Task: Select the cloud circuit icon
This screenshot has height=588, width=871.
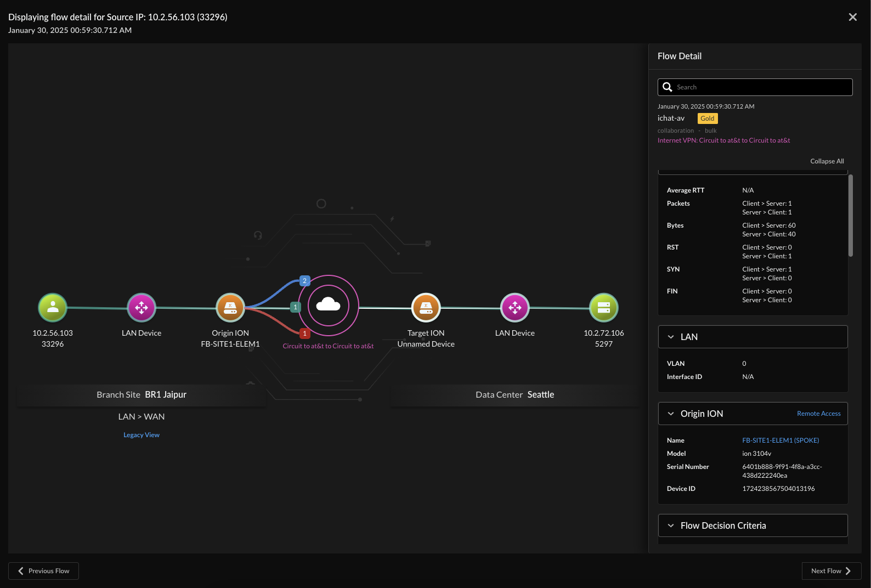Action: point(328,305)
